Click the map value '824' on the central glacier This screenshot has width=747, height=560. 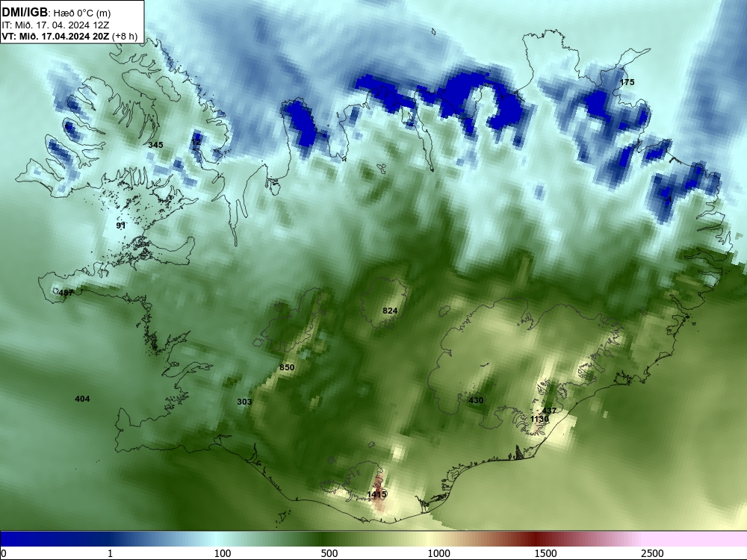point(390,311)
